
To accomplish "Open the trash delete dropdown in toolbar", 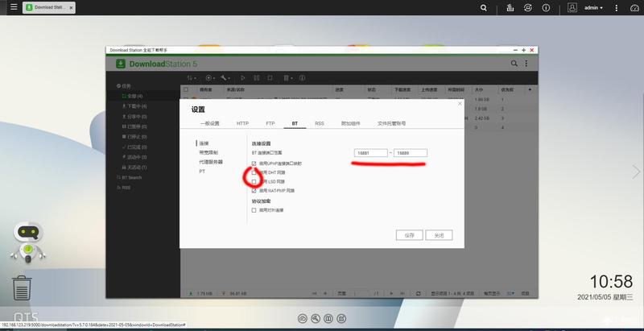I will (x=288, y=77).
